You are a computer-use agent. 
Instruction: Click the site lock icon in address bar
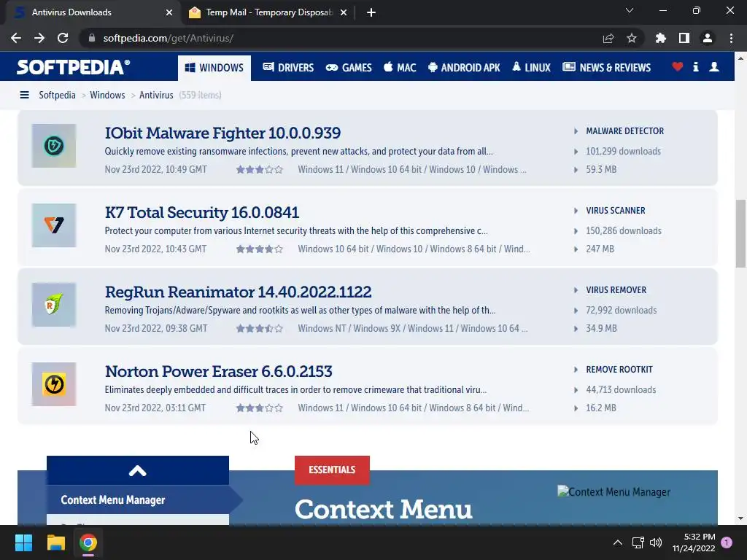pos(92,38)
